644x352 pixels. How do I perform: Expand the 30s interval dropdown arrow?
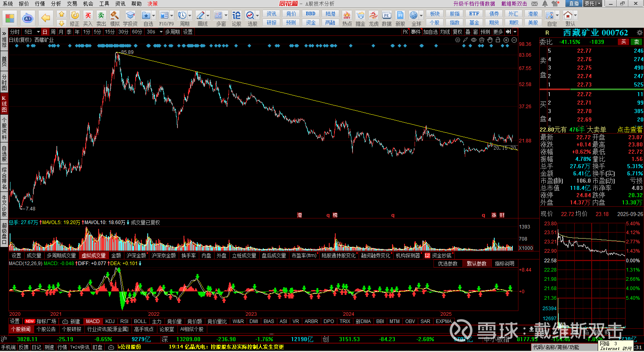click(161, 32)
